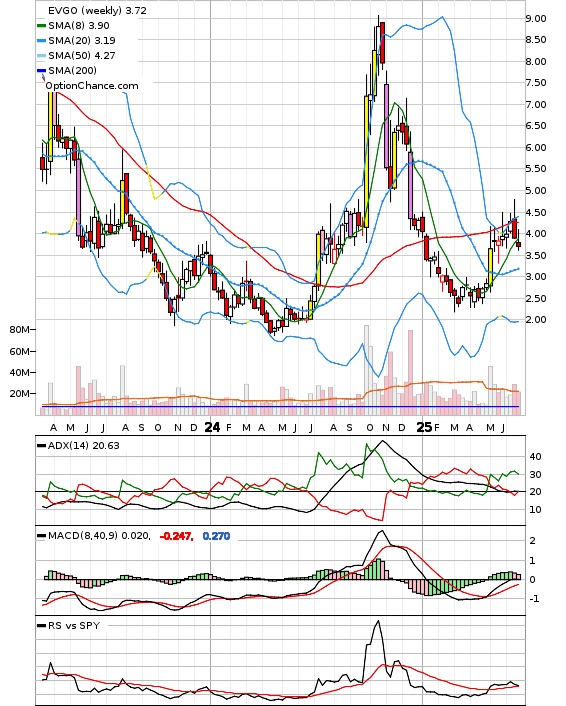The height and width of the screenshot is (706, 566).
Task: Click the blue 0.270 MACD value
Action: [216, 536]
